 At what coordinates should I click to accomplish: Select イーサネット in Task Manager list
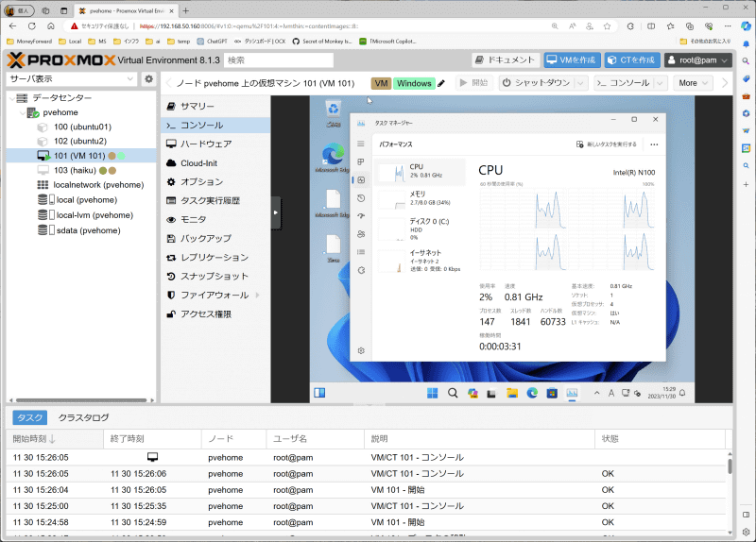coord(420,261)
